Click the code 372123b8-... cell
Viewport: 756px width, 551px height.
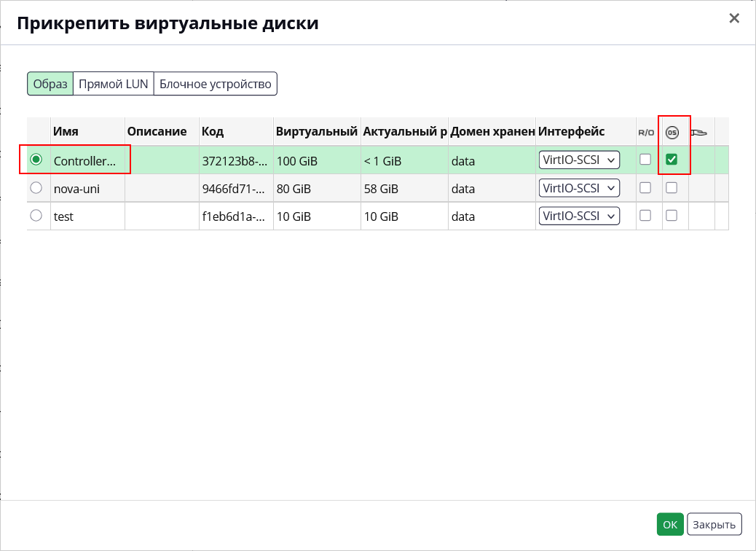pyautogui.click(x=235, y=161)
